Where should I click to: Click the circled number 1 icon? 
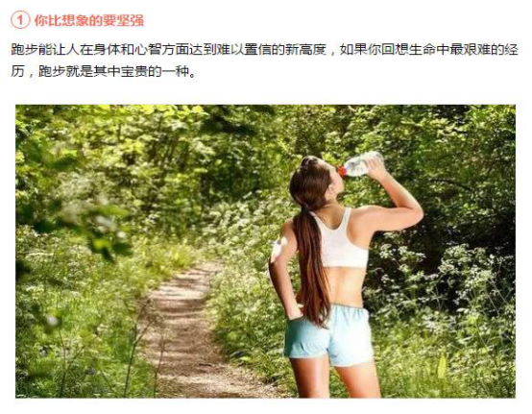point(20,20)
